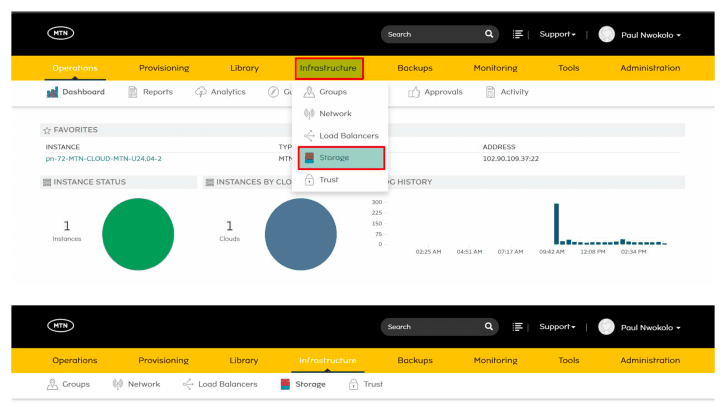Viewport: 720px width, 410px height.
Task: Click the Storage icon in dropdown menu
Action: coord(309,157)
